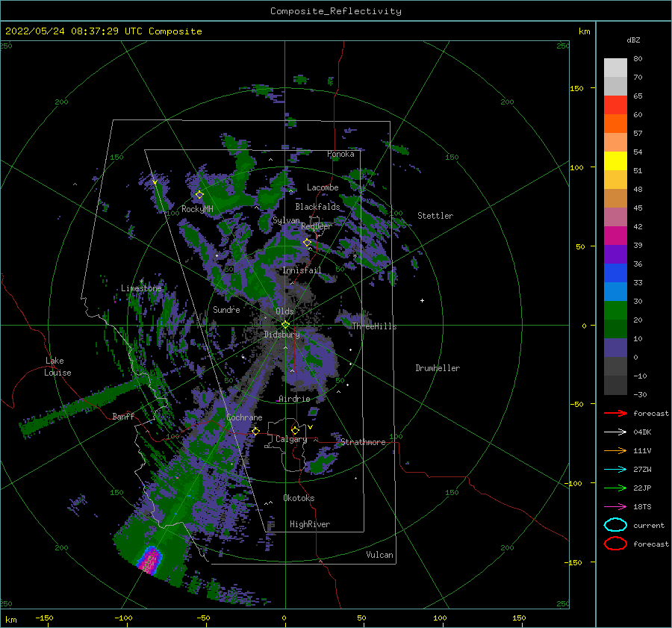Image resolution: width=672 pixels, height=628 pixels.
Task: Click the Calgary city label
Action: click(291, 439)
